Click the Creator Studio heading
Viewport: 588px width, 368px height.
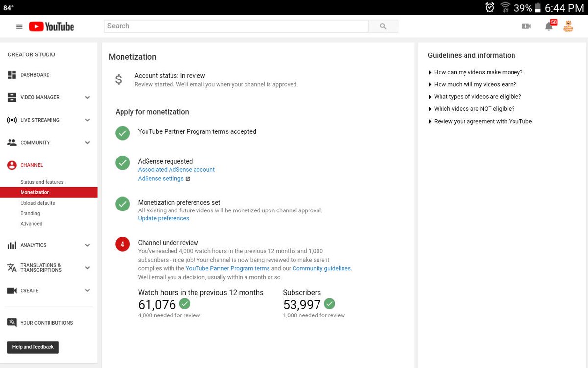pyautogui.click(x=31, y=54)
